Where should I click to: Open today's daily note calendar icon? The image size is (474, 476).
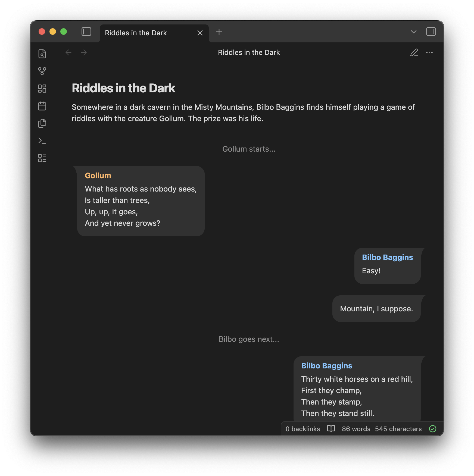[x=42, y=106]
